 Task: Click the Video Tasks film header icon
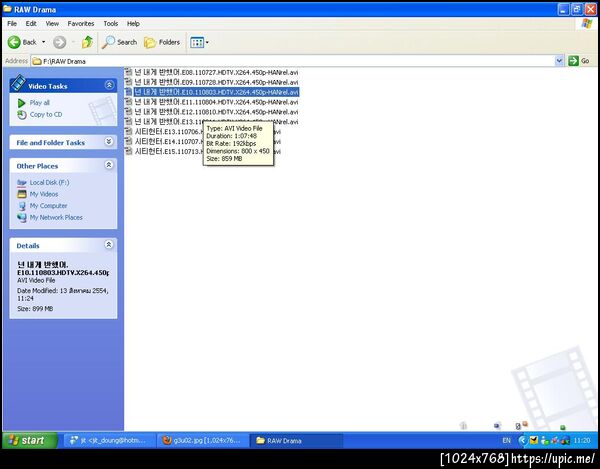pyautogui.click(x=18, y=83)
